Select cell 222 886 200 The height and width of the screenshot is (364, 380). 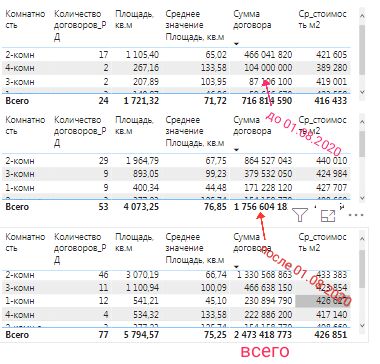(268, 315)
